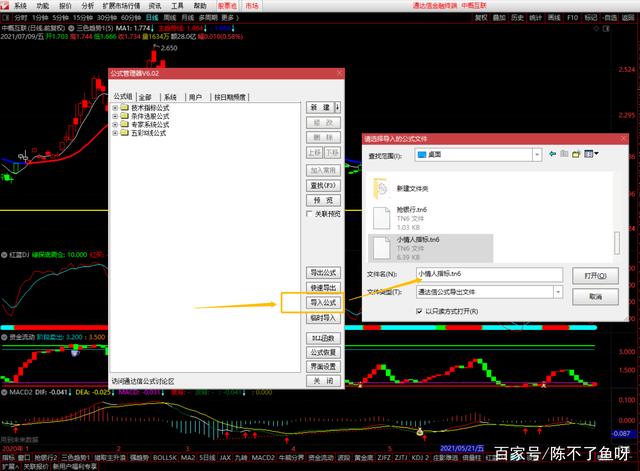Open the 查找范围 location dropdown

point(537,155)
